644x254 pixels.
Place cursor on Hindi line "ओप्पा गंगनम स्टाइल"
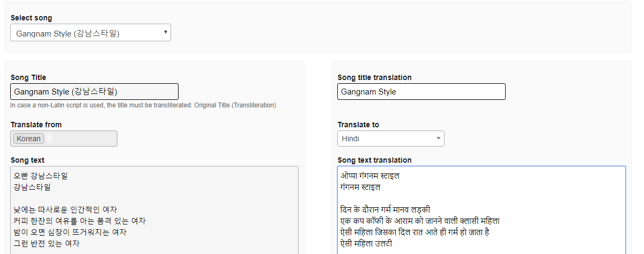[x=370, y=176]
